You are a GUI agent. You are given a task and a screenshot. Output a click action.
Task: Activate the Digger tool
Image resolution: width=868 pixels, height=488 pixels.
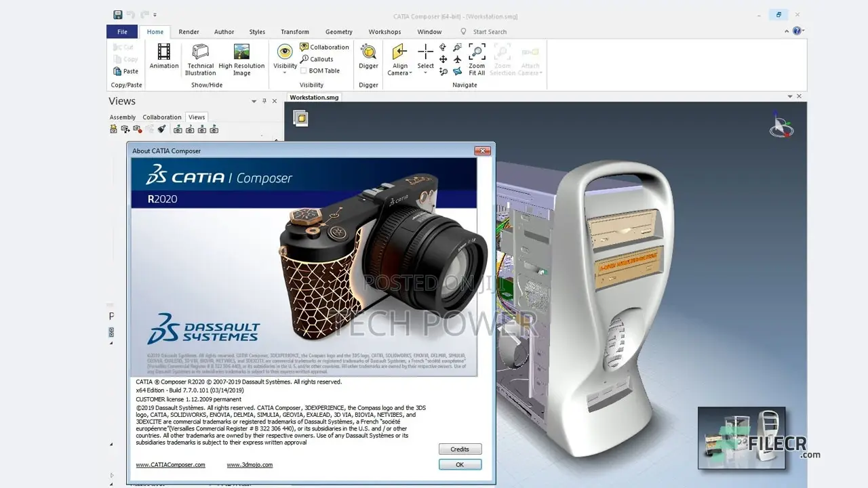coord(368,57)
